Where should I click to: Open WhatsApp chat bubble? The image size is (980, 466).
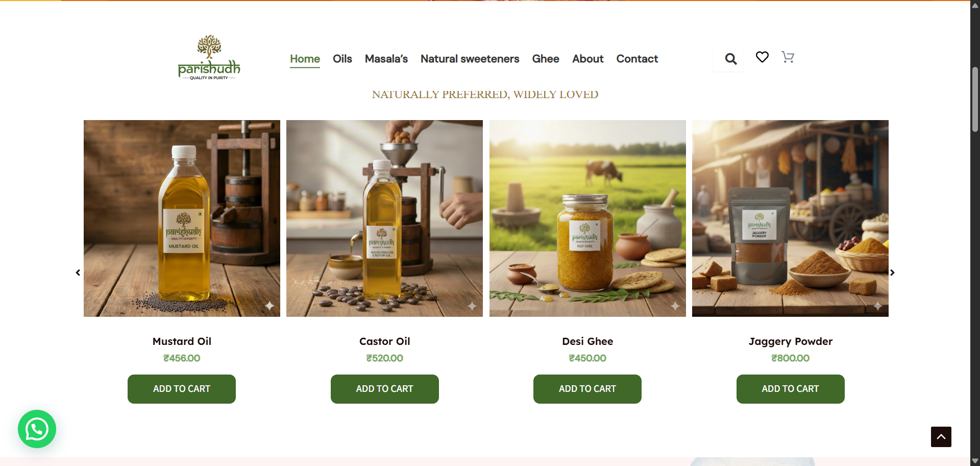click(x=37, y=429)
